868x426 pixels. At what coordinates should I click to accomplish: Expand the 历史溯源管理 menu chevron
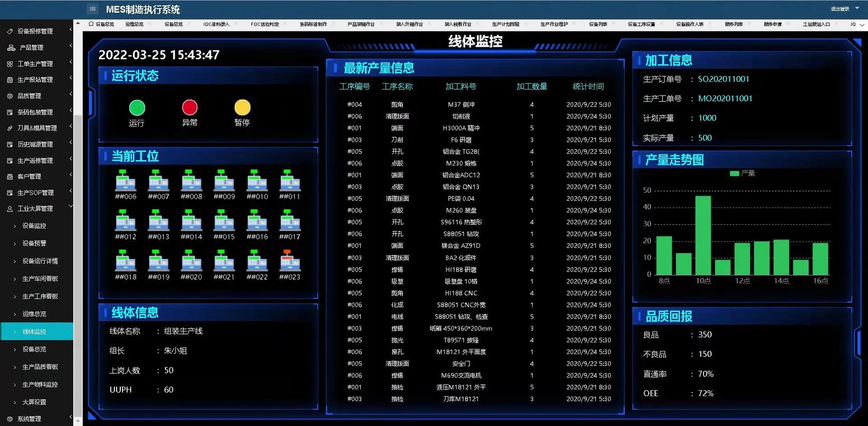70,143
